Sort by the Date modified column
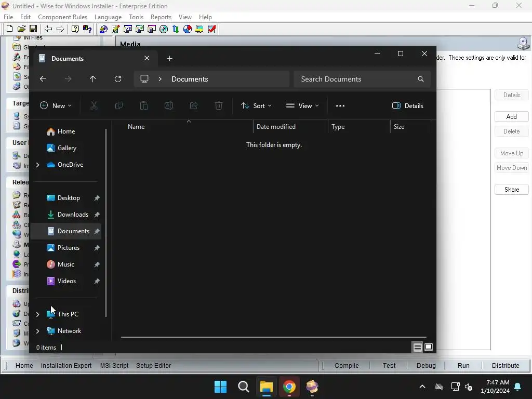The height and width of the screenshot is (399, 532). (x=290, y=127)
